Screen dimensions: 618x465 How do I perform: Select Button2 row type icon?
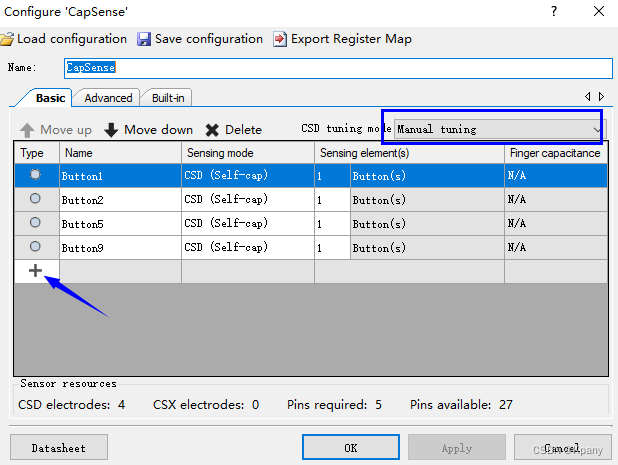tap(35, 198)
